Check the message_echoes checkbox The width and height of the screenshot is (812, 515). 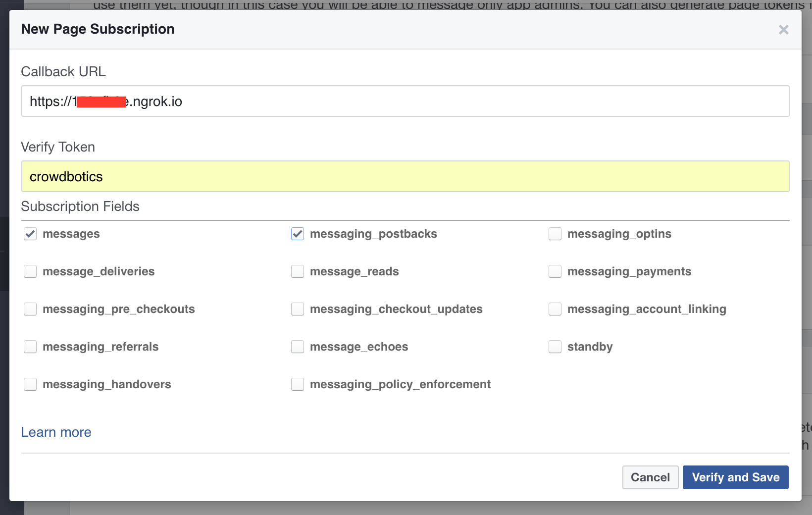pyautogui.click(x=298, y=347)
